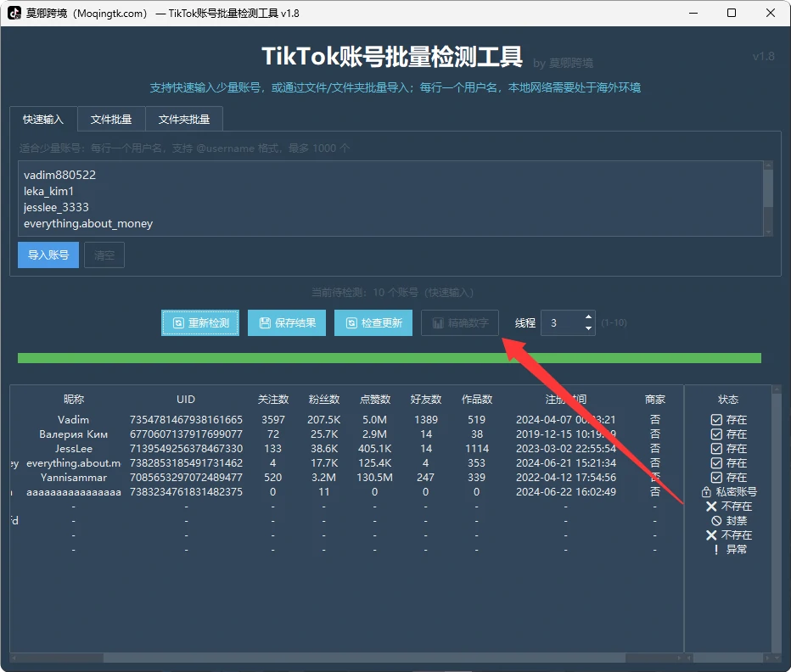Open the 文件夹批量 tab
This screenshot has height=672, width=791.
tap(184, 119)
